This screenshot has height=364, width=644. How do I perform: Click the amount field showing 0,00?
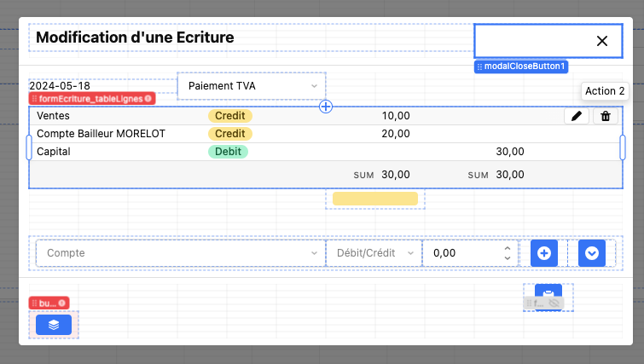tap(461, 253)
